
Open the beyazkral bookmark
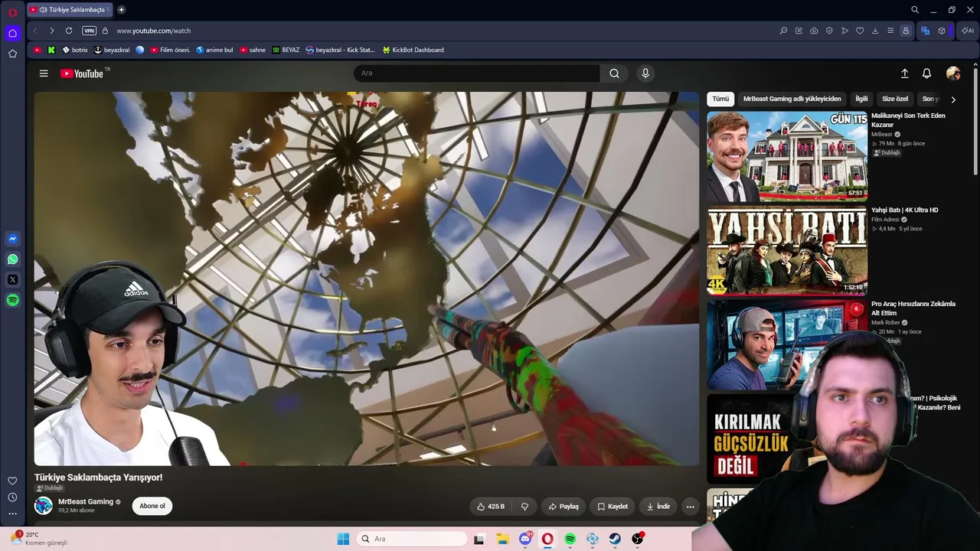click(112, 50)
